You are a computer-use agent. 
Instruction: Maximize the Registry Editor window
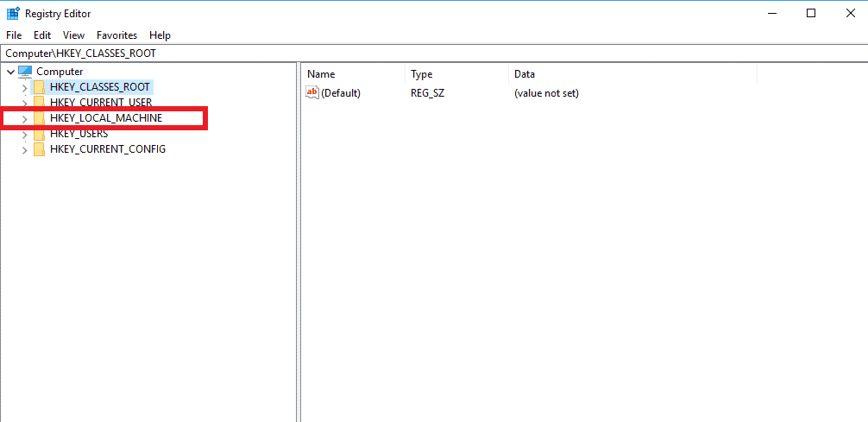click(x=811, y=13)
